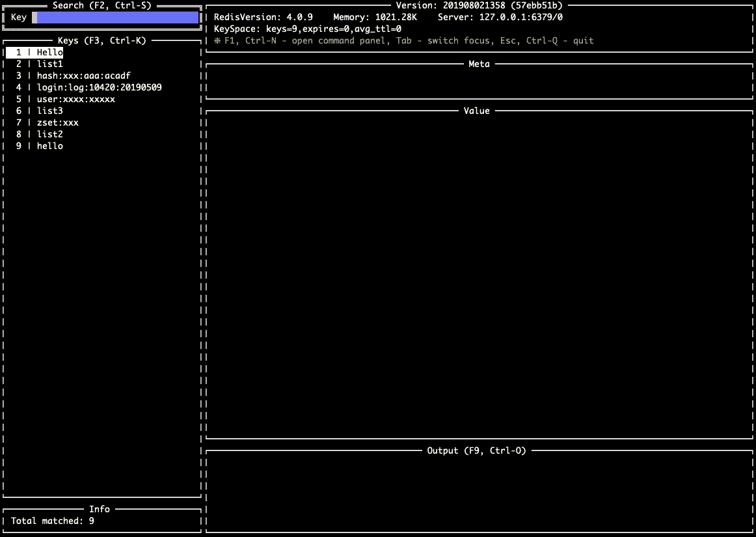Select the "login:log:10420:20190509" key
756x537 pixels.
(x=92, y=87)
